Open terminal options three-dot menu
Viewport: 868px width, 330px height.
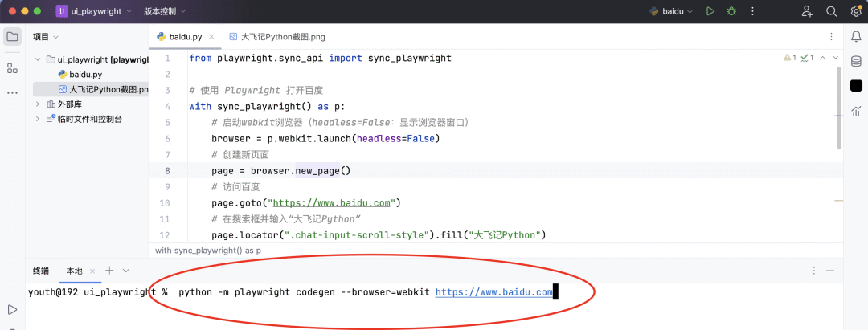click(x=813, y=271)
